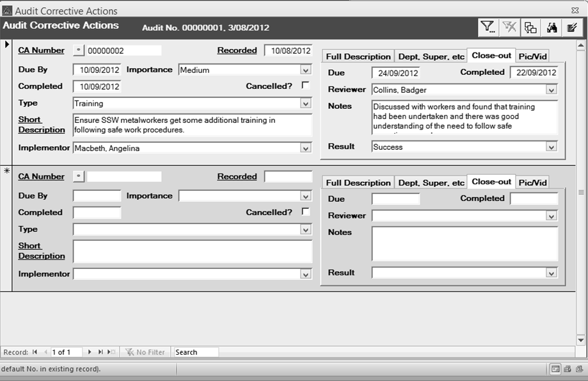This screenshot has width=588, height=381.
Task: Click the No Filter indicator
Action: pyautogui.click(x=145, y=352)
